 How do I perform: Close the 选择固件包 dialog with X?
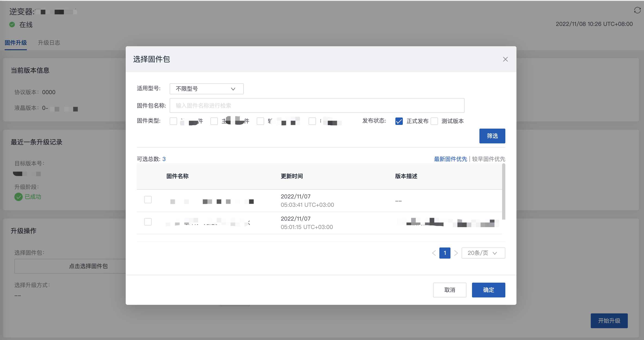tap(505, 59)
